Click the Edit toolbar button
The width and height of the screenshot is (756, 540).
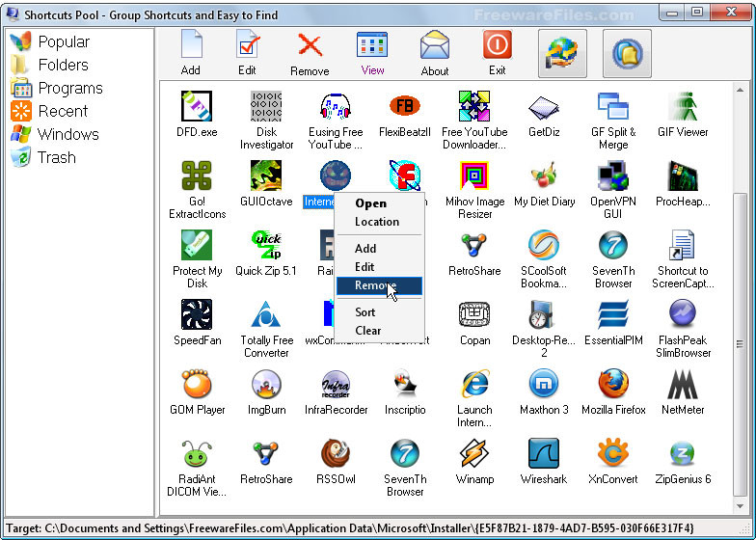coord(247,52)
